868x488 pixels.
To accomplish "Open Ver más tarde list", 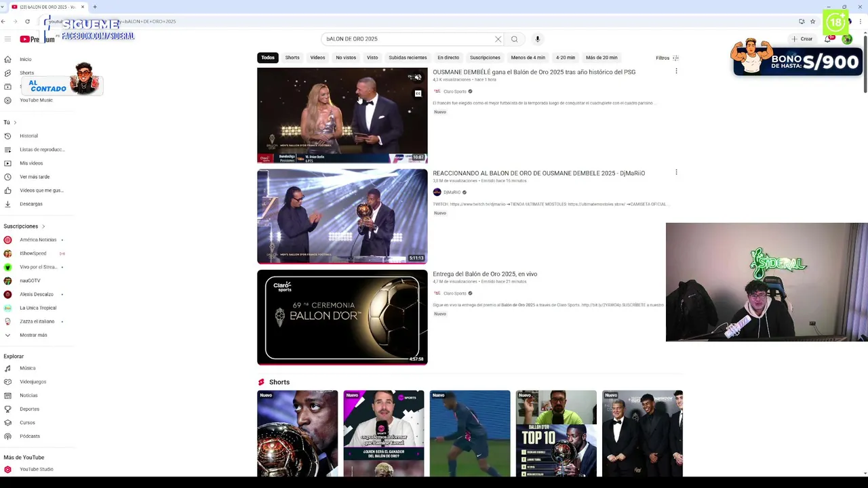I will pos(35,177).
